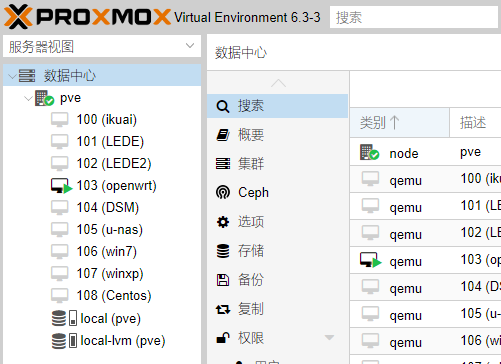Focus the top search input field
Viewport: 501px width, 364px height.
414,17
